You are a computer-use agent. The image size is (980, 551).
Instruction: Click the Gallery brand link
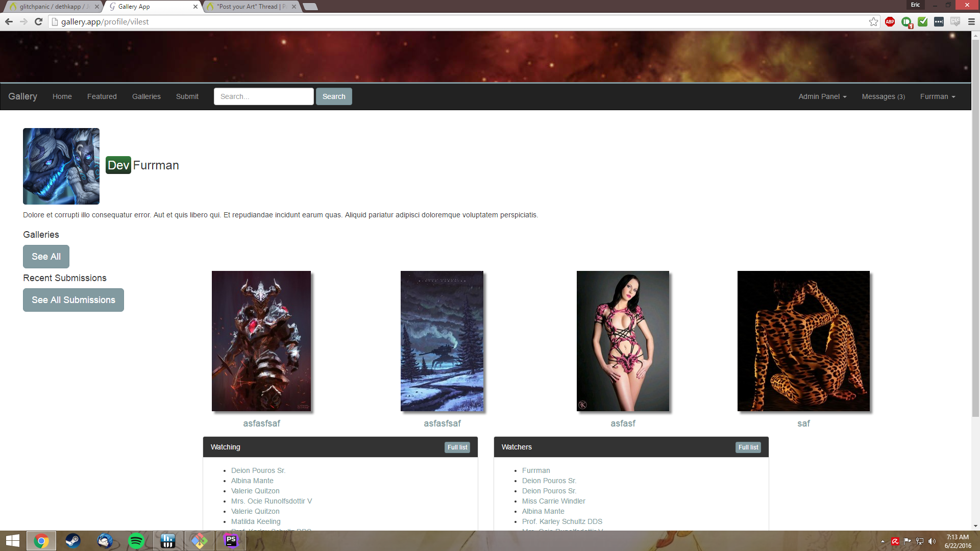click(22, 96)
